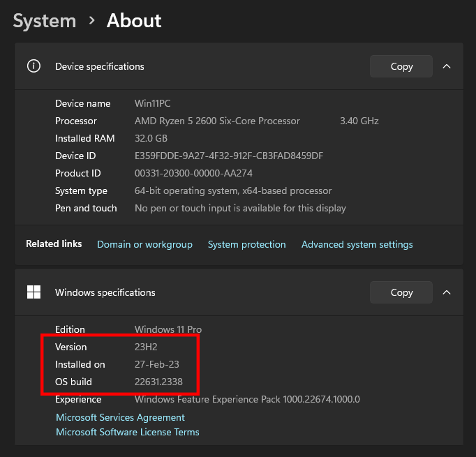Image resolution: width=476 pixels, height=457 pixels.
Task: Open Advanced system settings link
Action: tap(357, 244)
